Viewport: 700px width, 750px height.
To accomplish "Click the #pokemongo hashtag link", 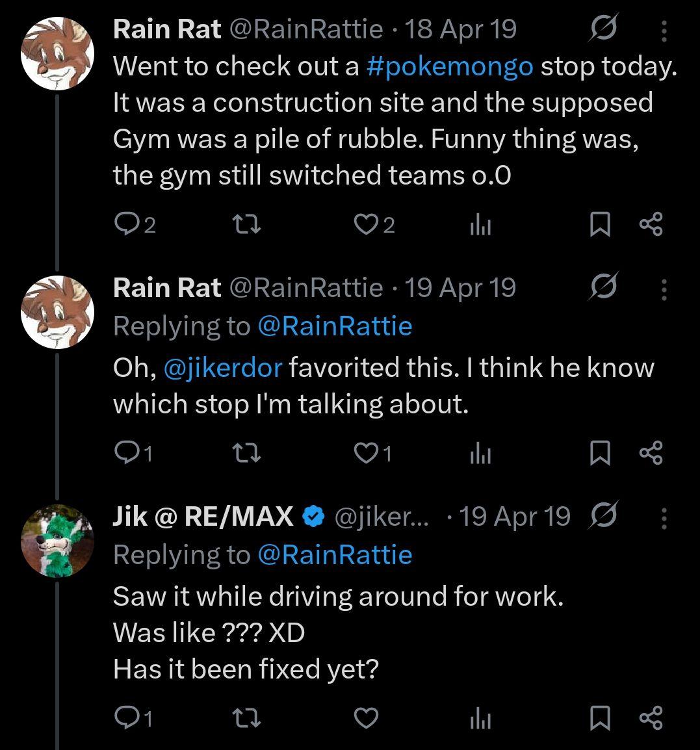I will [450, 66].
